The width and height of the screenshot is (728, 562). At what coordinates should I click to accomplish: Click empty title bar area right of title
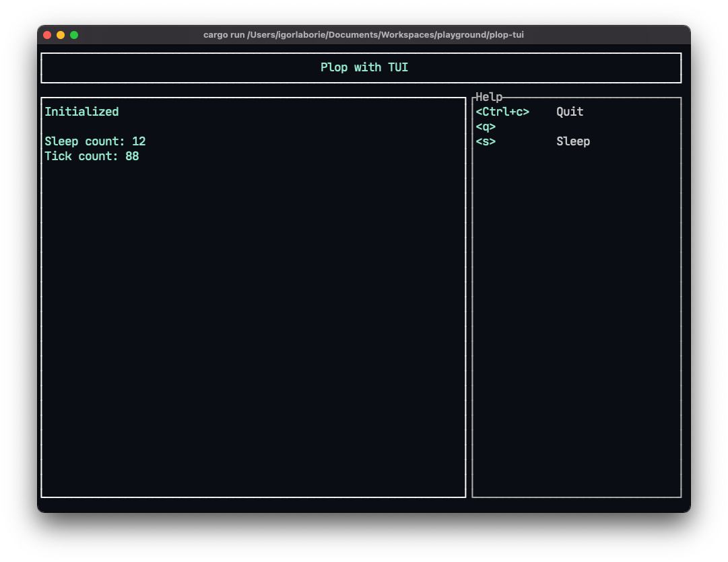pyautogui.click(x=606, y=35)
